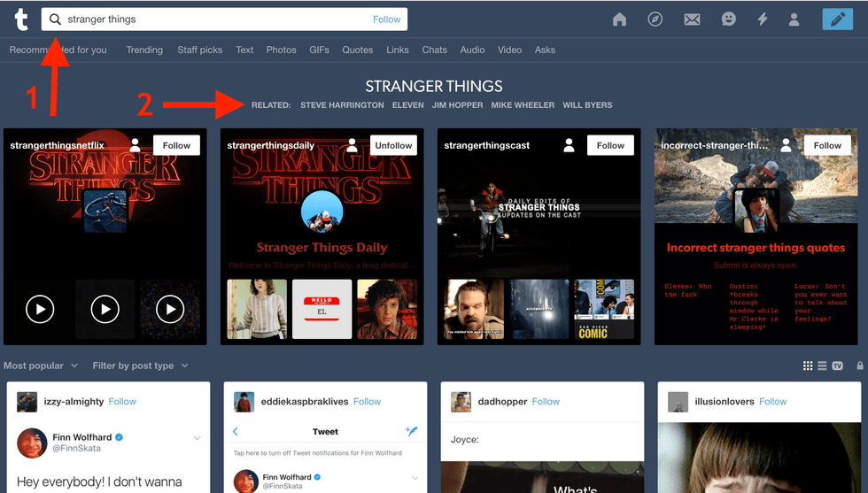
Task: Switch to list view layout
Action: 822,366
